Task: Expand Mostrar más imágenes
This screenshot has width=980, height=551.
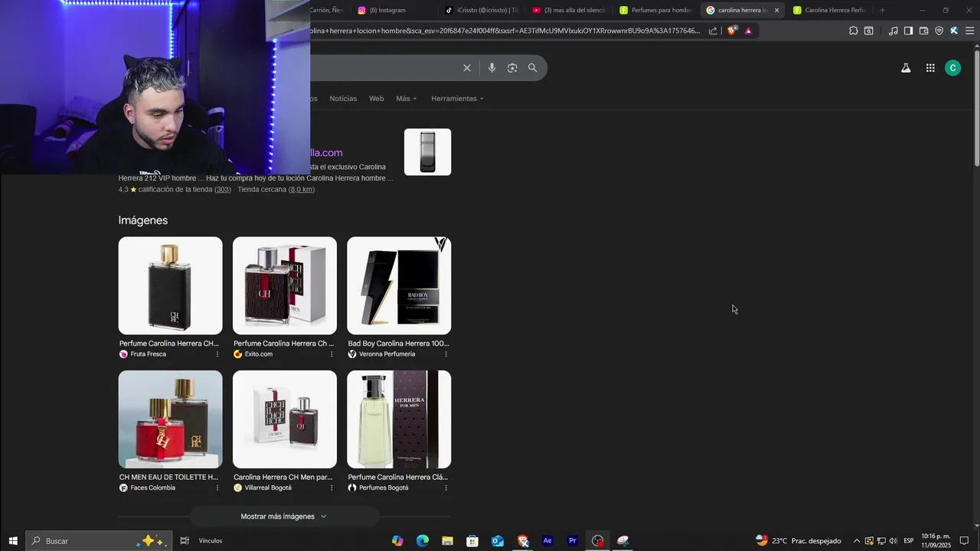Action: pos(284,517)
